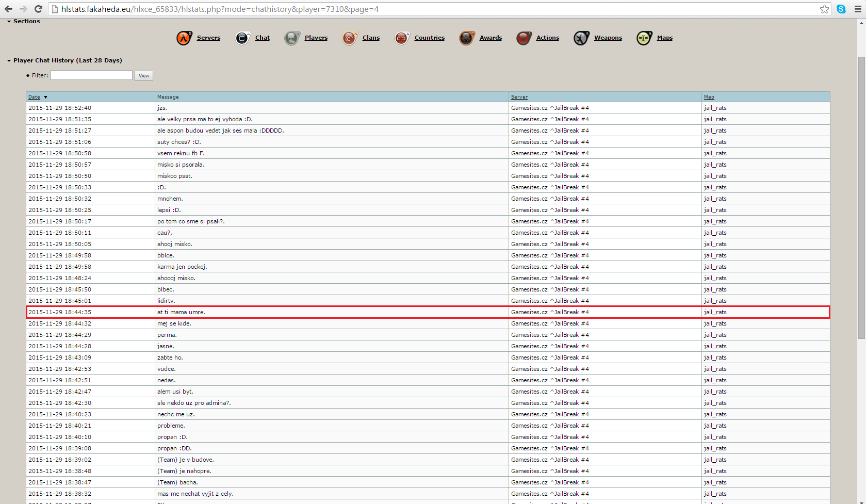This screenshot has height=504, width=866.
Task: Select message 'misko si psorala.'
Action: coord(181,165)
